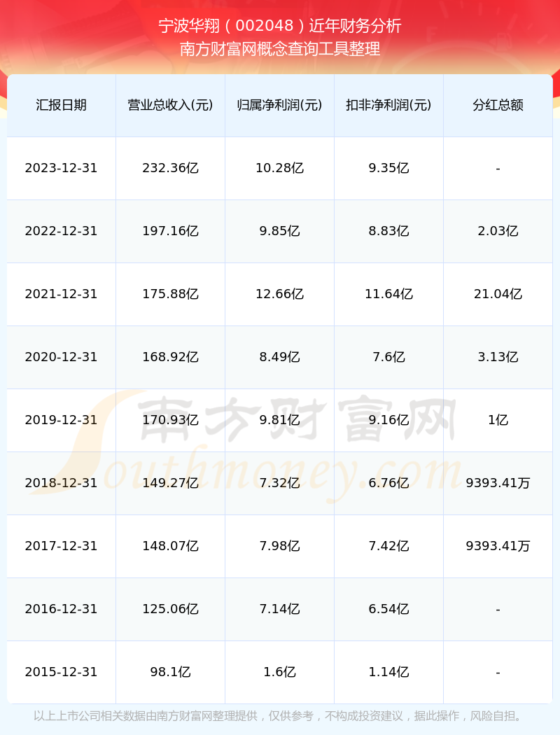The height and width of the screenshot is (735, 560).
Task: Select revenue cell 98.1亿
Action: coord(171,672)
